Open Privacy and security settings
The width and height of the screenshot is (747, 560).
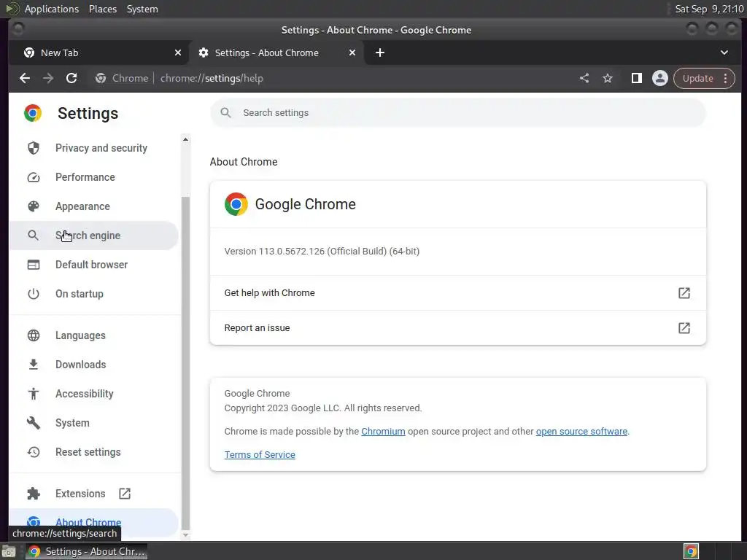(x=94, y=148)
